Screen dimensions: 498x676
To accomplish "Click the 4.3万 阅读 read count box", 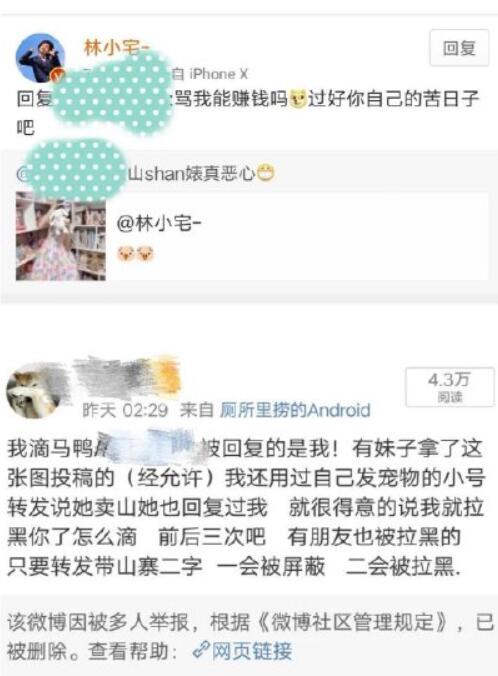I will (450, 387).
